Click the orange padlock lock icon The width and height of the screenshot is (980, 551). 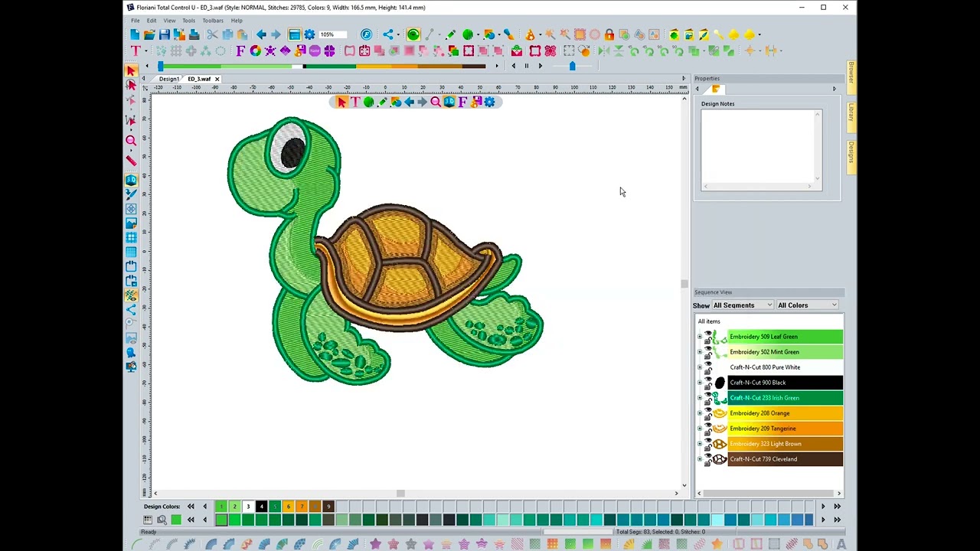[x=609, y=34]
